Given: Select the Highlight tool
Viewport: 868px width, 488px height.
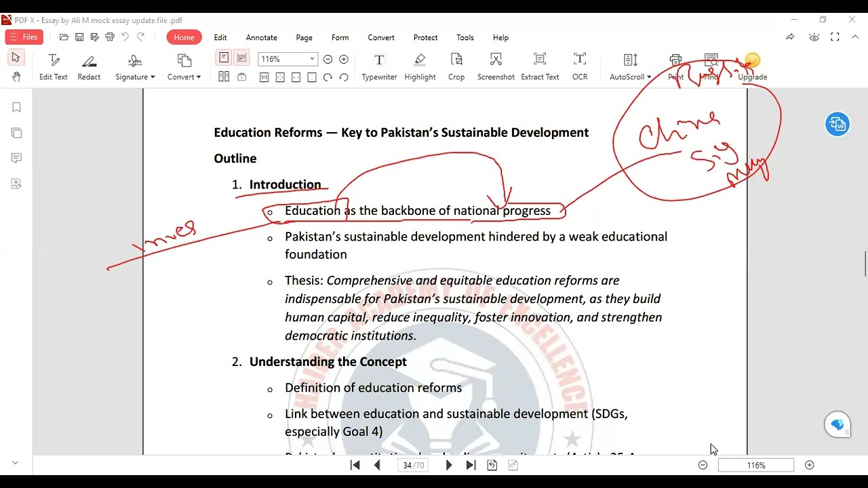Looking at the screenshot, I should 420,67.
